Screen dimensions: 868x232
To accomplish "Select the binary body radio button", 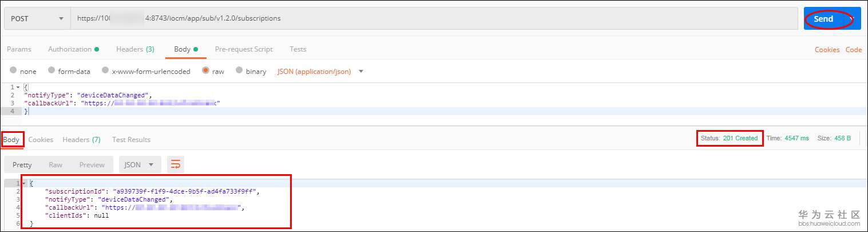I will click(239, 72).
